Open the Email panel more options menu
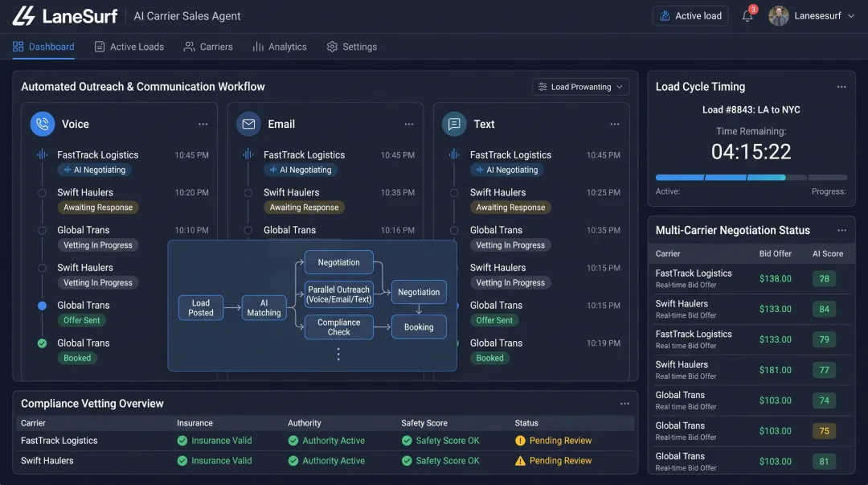This screenshot has width=868, height=485. (x=409, y=124)
